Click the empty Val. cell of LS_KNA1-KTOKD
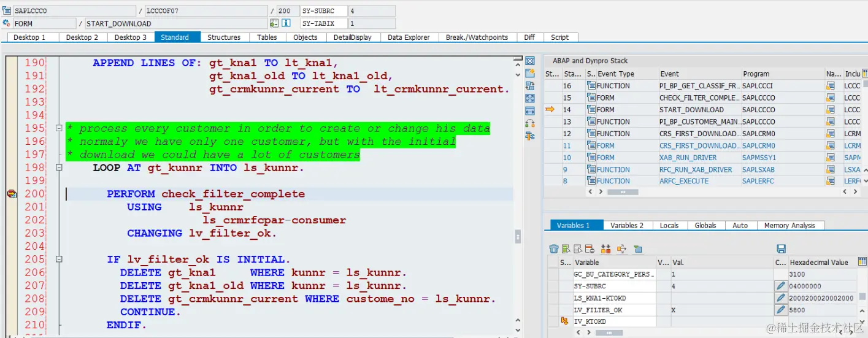 [721, 298]
